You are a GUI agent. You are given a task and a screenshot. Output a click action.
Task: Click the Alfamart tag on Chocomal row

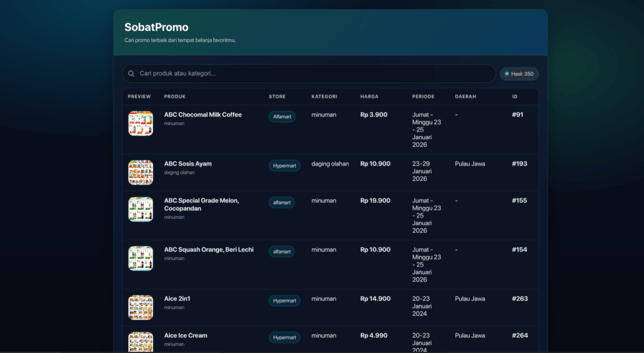282,116
